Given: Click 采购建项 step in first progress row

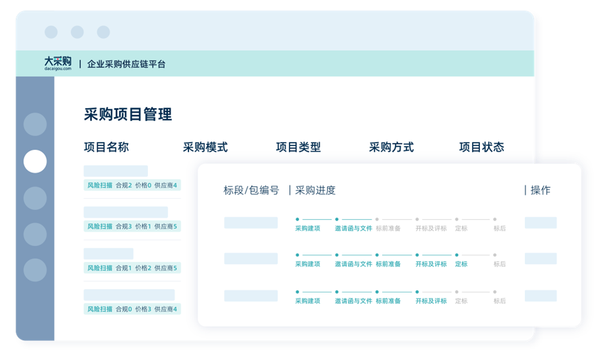Looking at the screenshot, I should tap(307, 228).
